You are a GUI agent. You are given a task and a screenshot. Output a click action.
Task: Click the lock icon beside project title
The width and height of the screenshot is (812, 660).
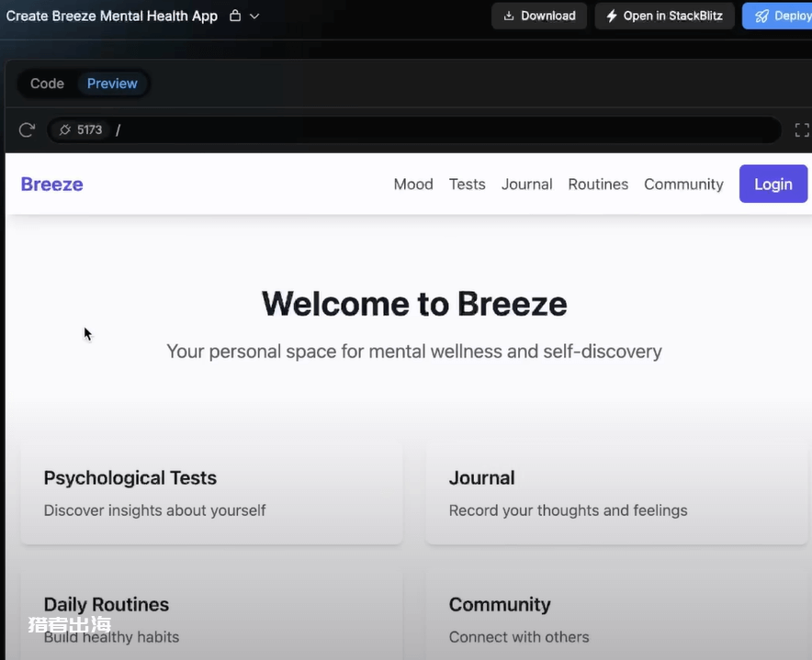click(x=235, y=16)
